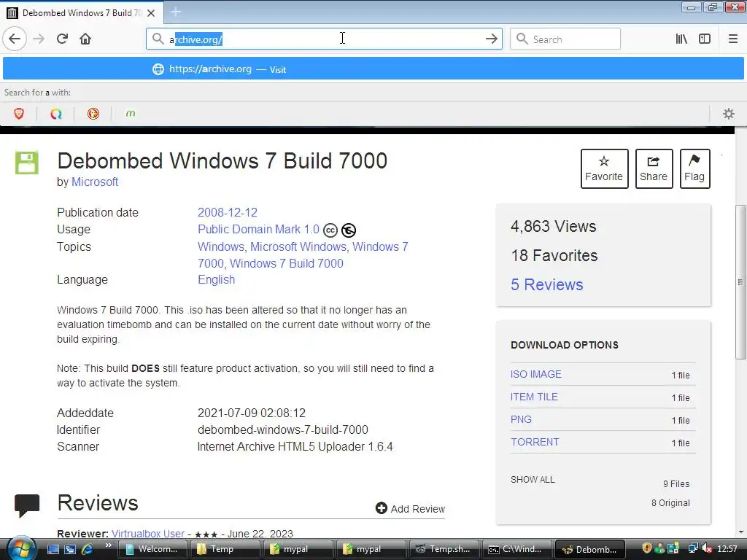Download the PNG file
The width and height of the screenshot is (747, 560).
click(x=521, y=419)
